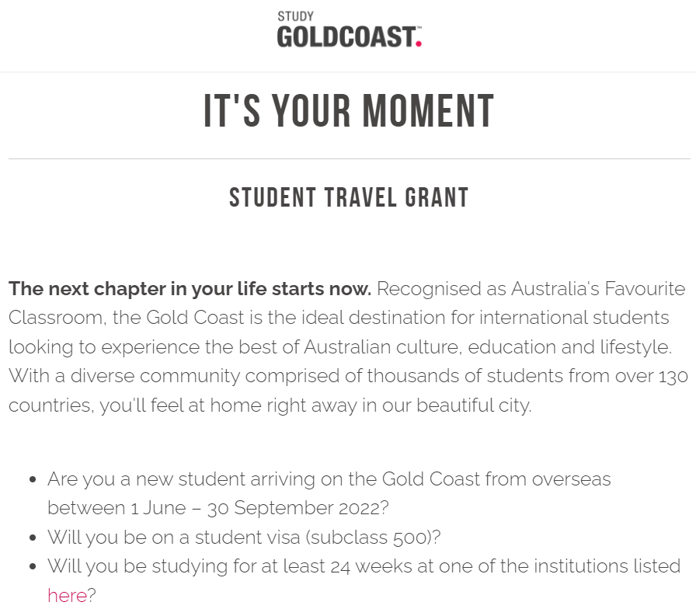Screen dimensions: 696x616
Task: Click the trademark symbol beside GOLDCOAST
Action: click(419, 27)
